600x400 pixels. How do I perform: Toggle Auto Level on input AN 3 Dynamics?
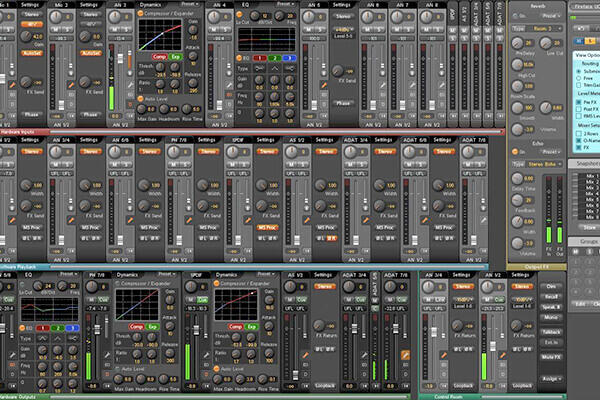click(x=140, y=99)
